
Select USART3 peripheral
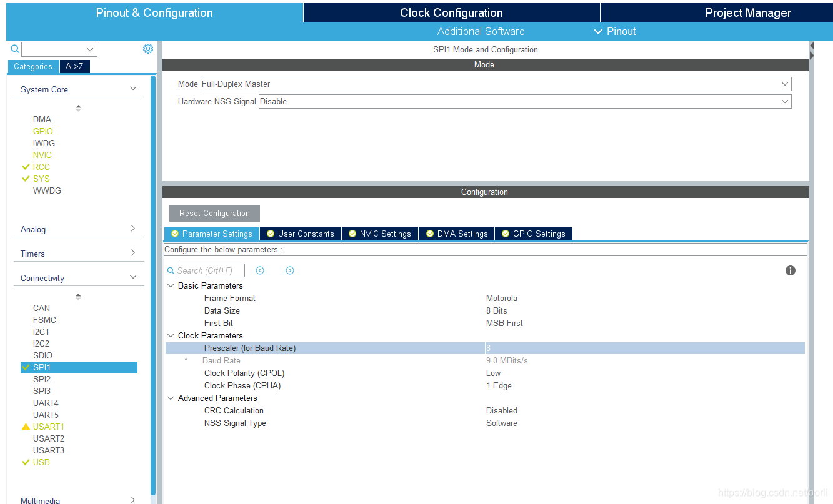pyautogui.click(x=49, y=450)
